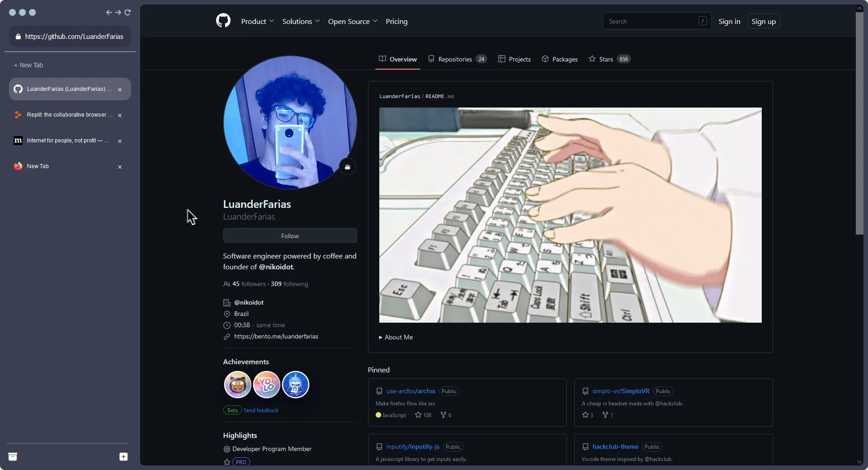Screen dimensions: 868x470
Task: Click the emoji status on the profile avatar
Action: (x=348, y=167)
